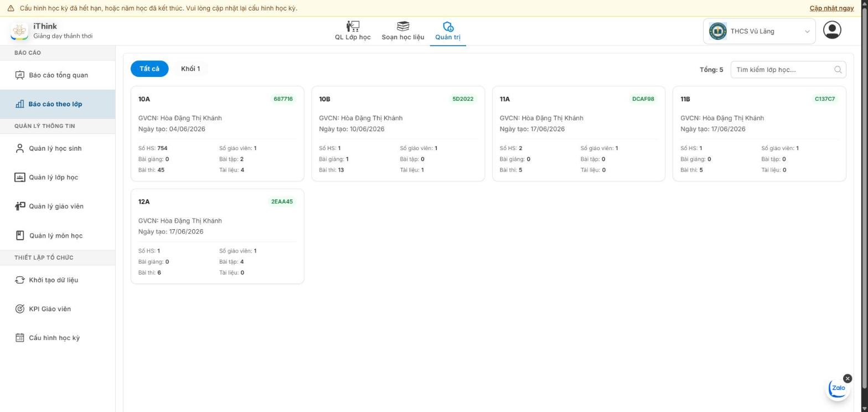
Task: Click class code DCAF98 badge
Action: 643,99
